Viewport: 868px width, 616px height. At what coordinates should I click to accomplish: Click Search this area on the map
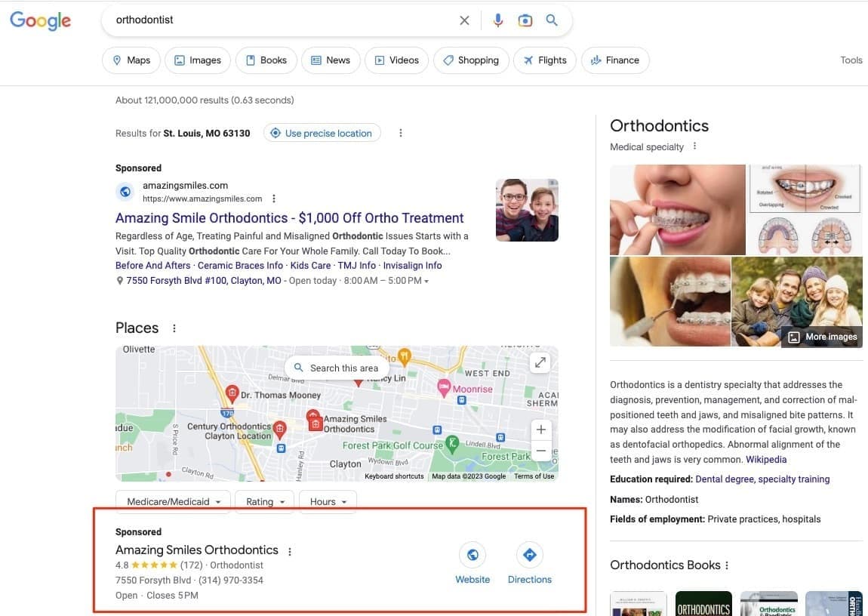337,368
